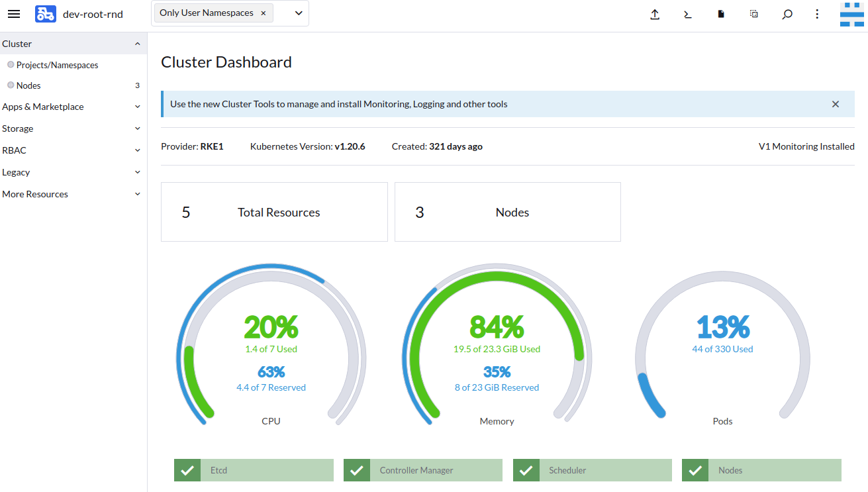
Task: Click the Import YAML upload icon
Action: 655,14
